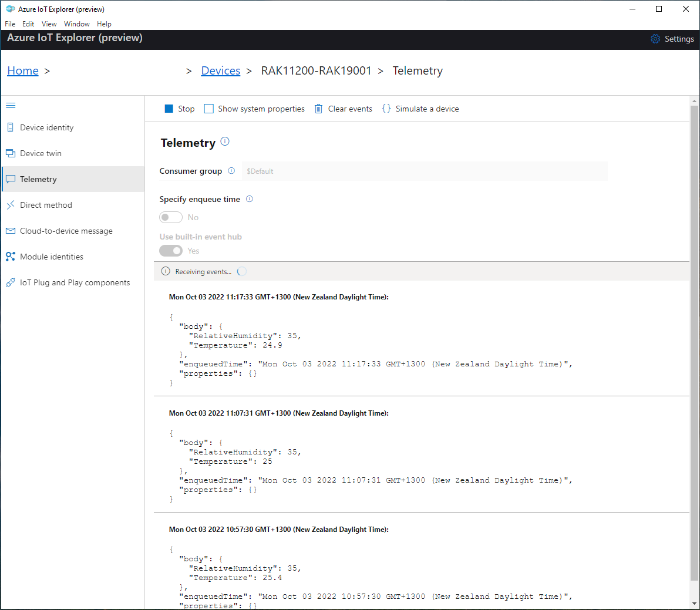Toggle the Use built-in event hub switch
The image size is (700, 610).
(171, 251)
